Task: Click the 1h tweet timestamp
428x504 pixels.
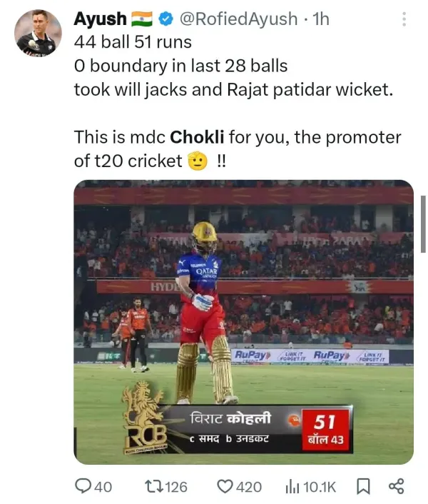Action: [321, 19]
